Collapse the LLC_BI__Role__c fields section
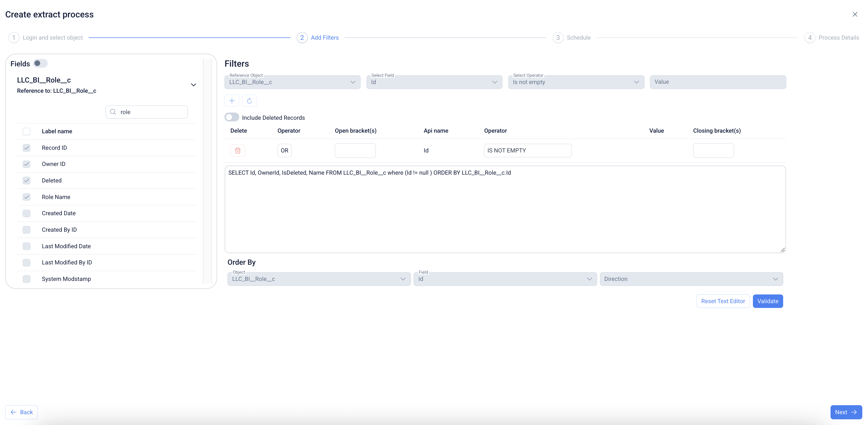 coord(193,85)
